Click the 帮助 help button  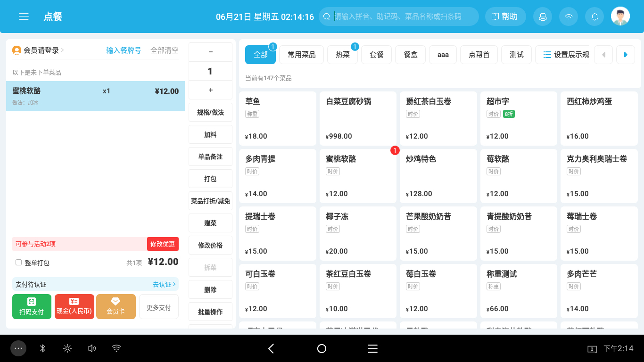[504, 16]
